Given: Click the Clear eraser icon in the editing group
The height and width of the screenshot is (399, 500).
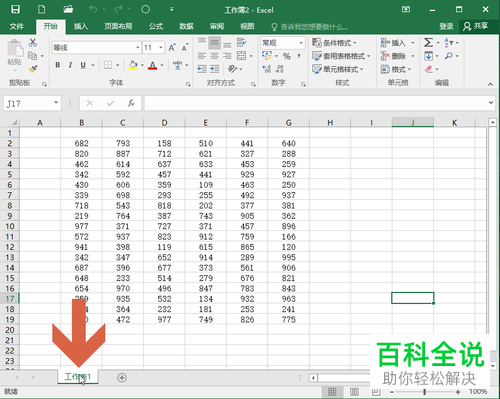Looking at the screenshot, I should 429,69.
